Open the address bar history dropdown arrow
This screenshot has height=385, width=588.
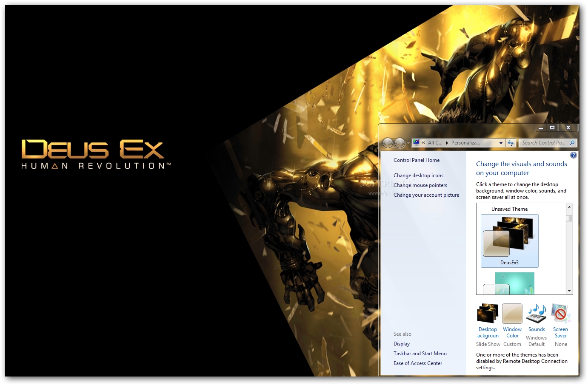tap(501, 143)
